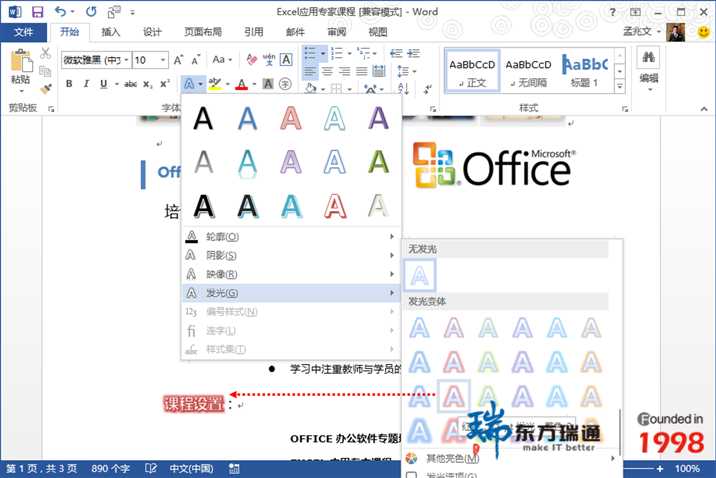Viewport: 716px width, 478px height.
Task: Click the Text Effects glowing A button
Action: 189,84
